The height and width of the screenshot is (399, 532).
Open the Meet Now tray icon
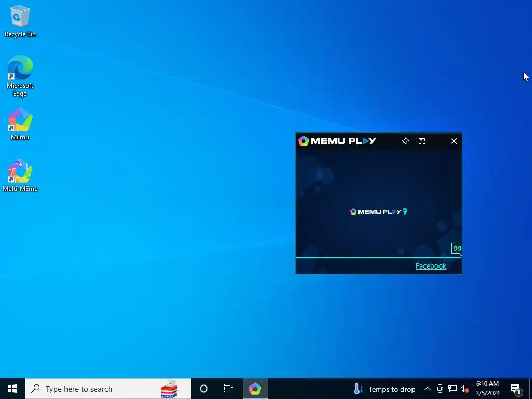440,389
